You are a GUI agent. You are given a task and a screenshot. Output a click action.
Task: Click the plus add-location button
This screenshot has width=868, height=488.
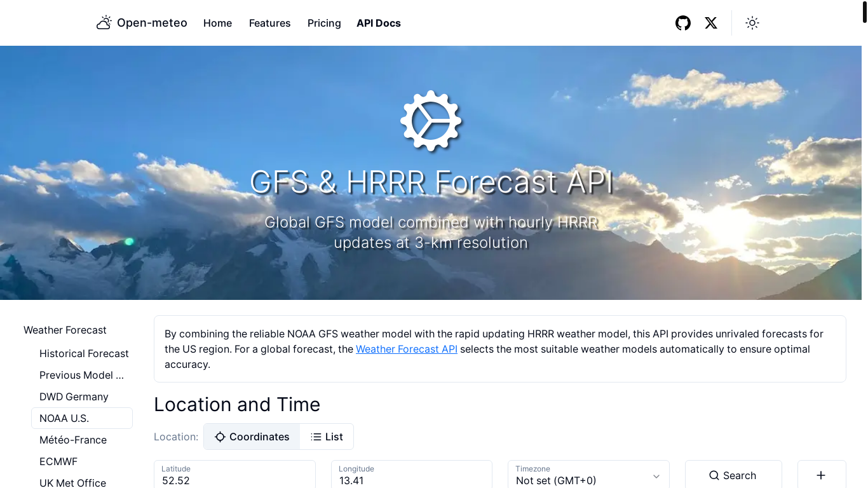click(822, 475)
